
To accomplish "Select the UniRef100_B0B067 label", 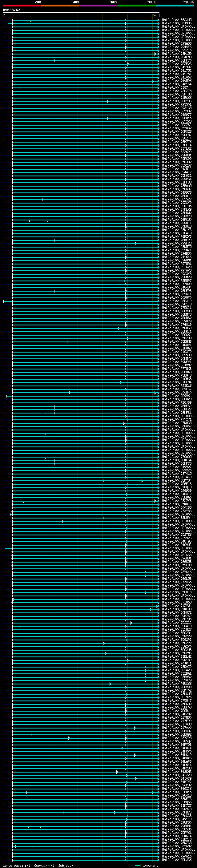I will point(177,426).
